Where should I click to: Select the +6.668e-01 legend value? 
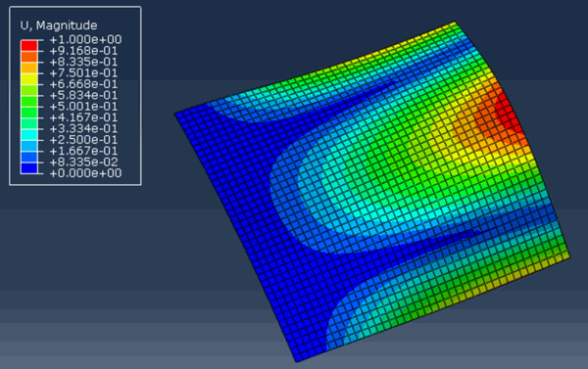[83, 84]
